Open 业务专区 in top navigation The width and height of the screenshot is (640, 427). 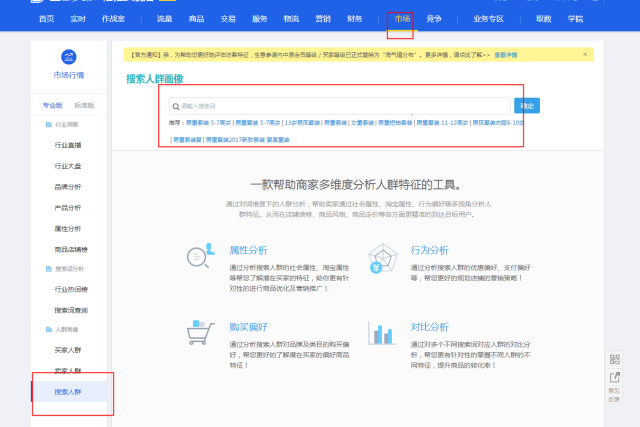(489, 19)
